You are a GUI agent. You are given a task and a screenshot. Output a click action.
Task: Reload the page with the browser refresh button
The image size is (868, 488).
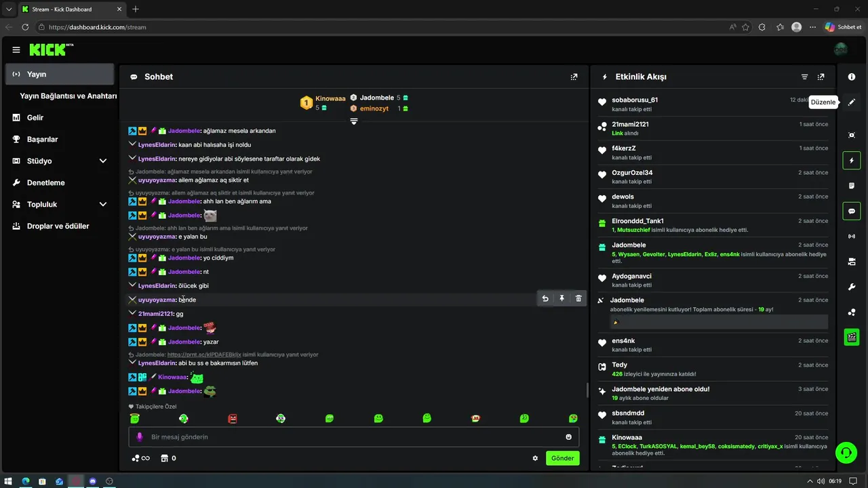tap(25, 27)
